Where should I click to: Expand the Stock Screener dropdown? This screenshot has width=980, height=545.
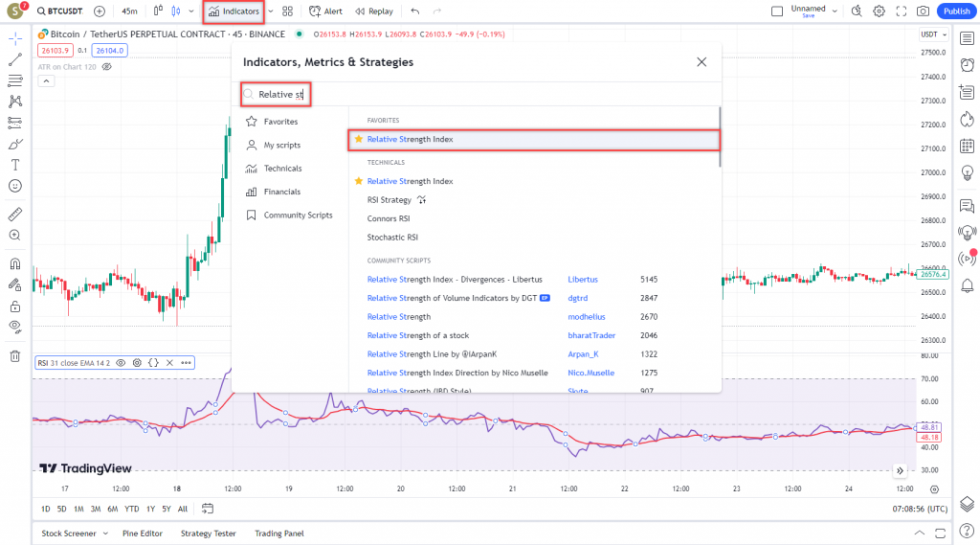click(x=105, y=534)
